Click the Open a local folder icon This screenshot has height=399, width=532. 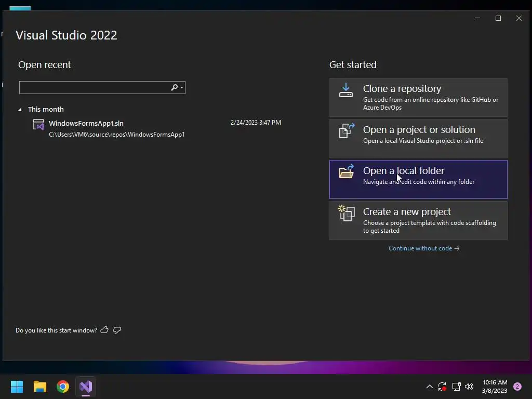(x=347, y=171)
